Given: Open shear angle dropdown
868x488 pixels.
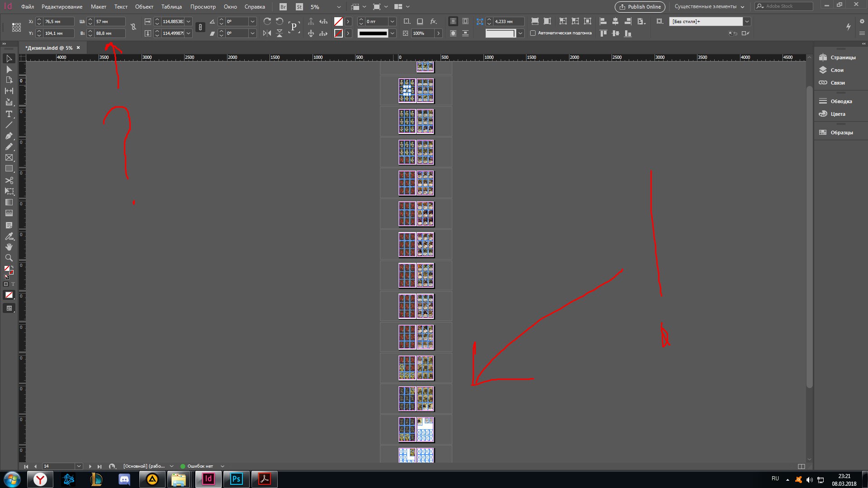Looking at the screenshot, I should (x=252, y=33).
